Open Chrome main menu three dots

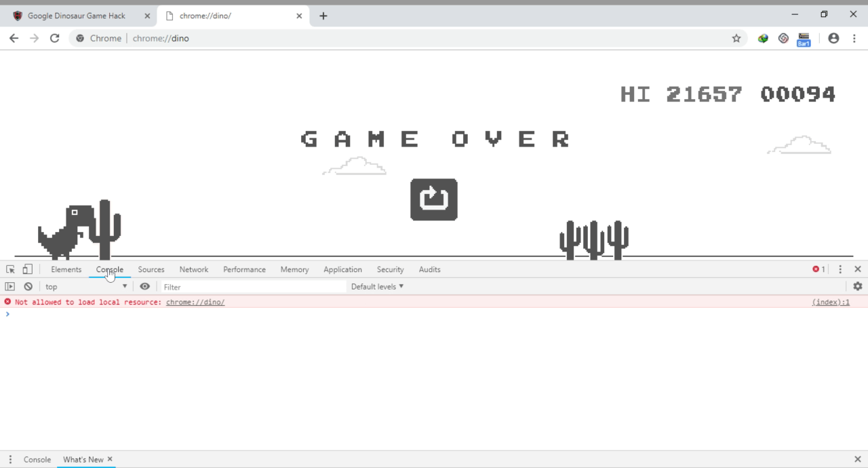pos(854,38)
